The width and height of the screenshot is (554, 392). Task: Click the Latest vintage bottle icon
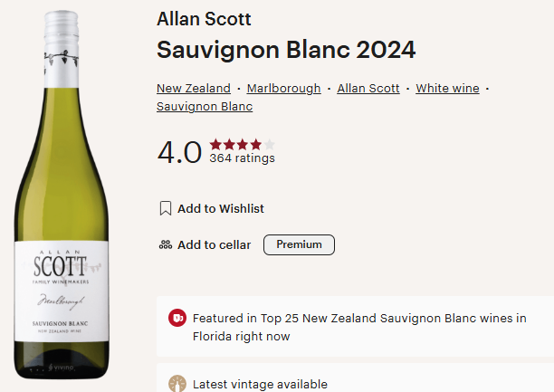(177, 384)
